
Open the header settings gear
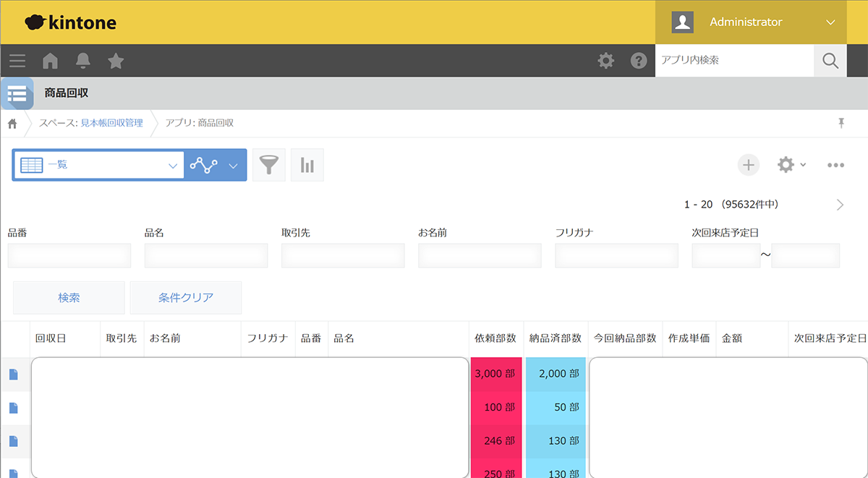pyautogui.click(x=605, y=61)
